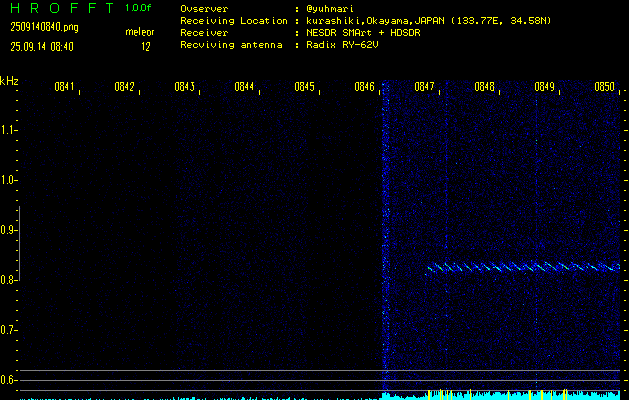
Task: Click the Ovserver label
Action: (x=204, y=9)
